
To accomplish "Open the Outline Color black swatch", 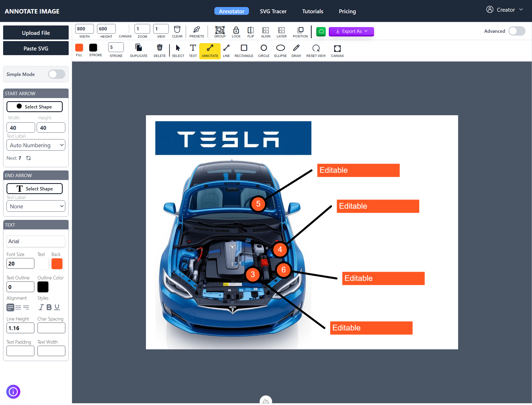I will [x=43, y=287].
